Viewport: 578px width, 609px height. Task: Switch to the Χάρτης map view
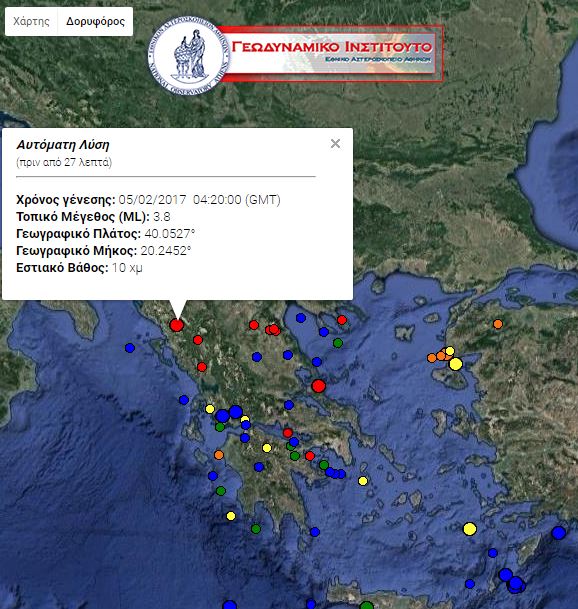point(31,21)
